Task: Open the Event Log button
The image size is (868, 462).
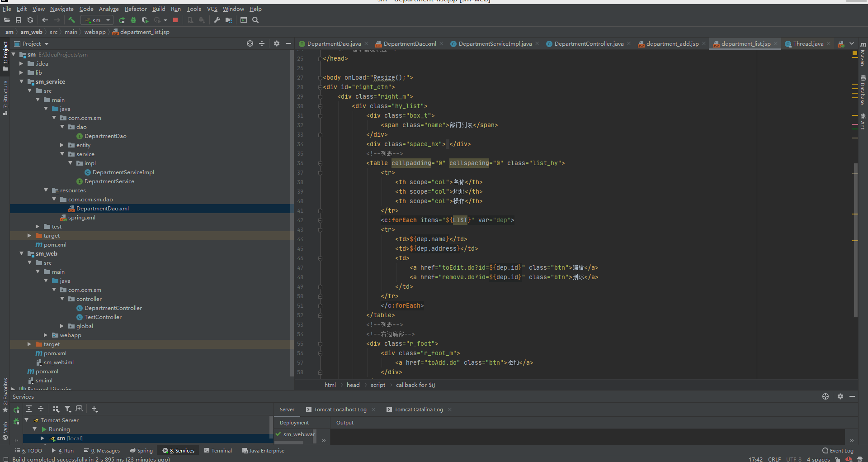Action: click(x=838, y=450)
